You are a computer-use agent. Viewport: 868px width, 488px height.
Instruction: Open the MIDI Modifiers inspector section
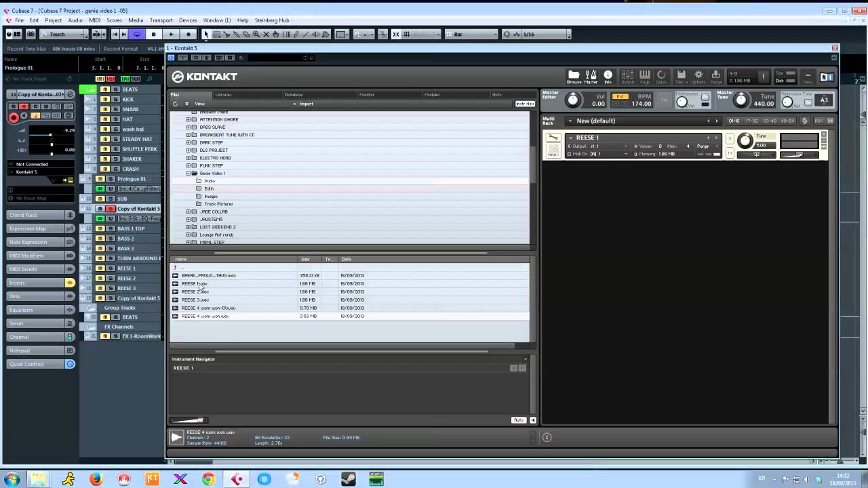(41, 256)
